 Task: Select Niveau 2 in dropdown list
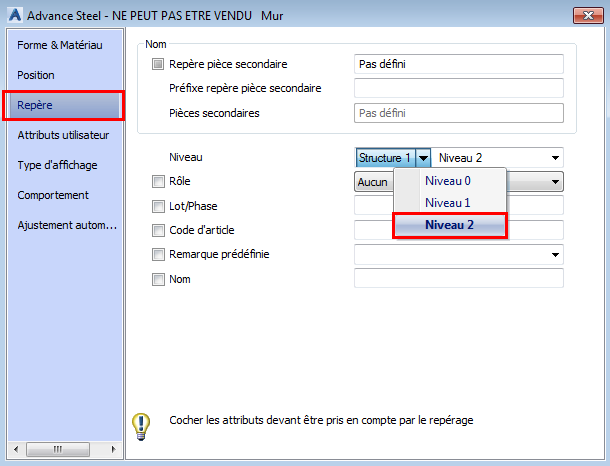450,225
